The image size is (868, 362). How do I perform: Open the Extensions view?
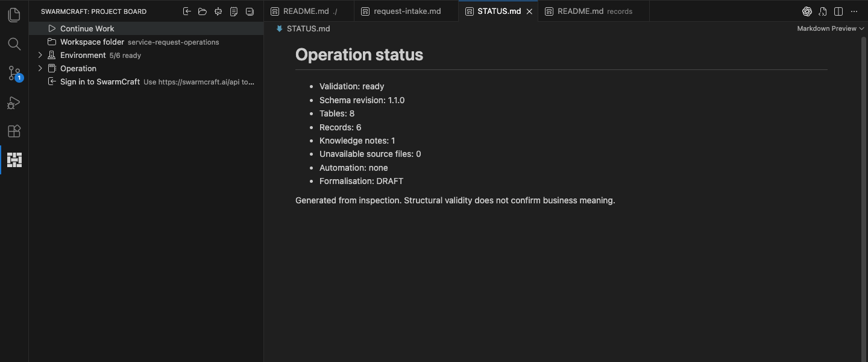(14, 131)
